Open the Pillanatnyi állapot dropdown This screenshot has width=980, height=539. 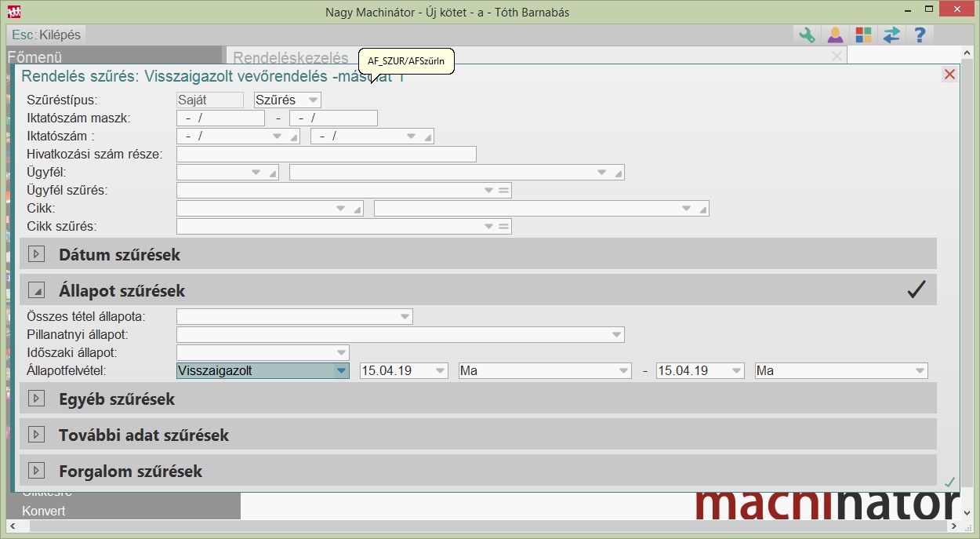pyautogui.click(x=616, y=335)
